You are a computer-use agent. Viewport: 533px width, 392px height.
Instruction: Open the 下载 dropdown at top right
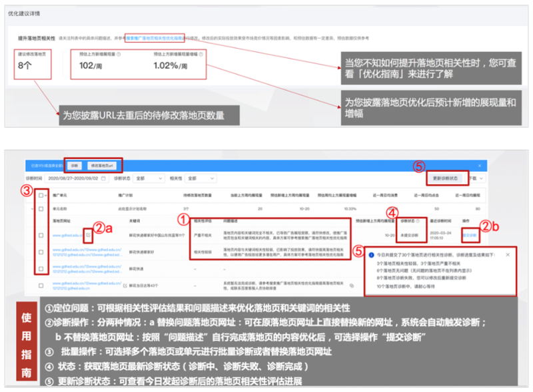(476, 178)
